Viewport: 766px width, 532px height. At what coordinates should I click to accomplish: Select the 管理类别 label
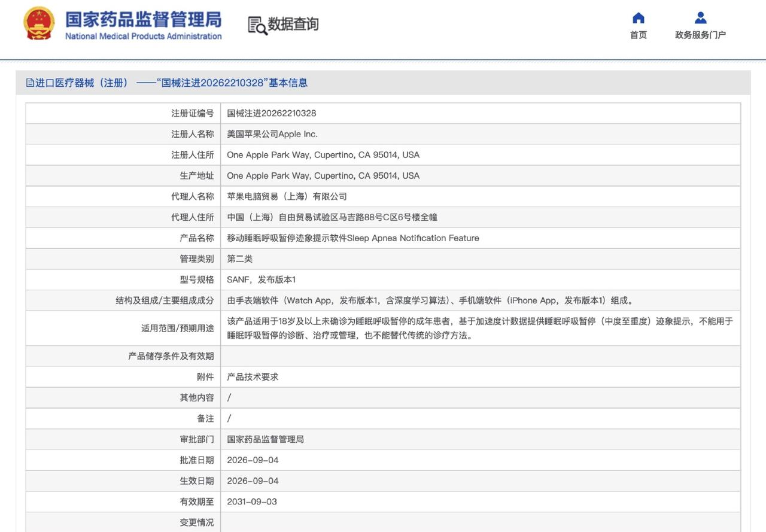pyautogui.click(x=197, y=259)
